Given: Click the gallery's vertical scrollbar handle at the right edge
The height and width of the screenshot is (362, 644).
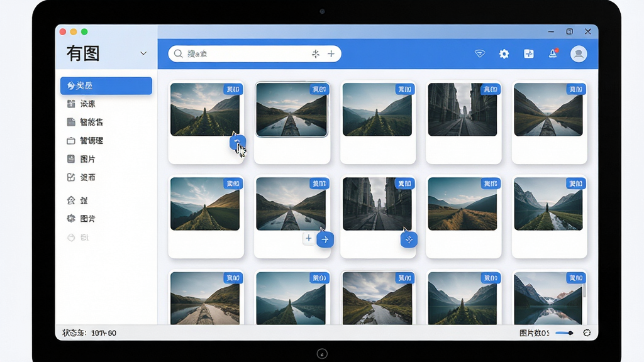Looking at the screenshot, I should click(x=584, y=290).
